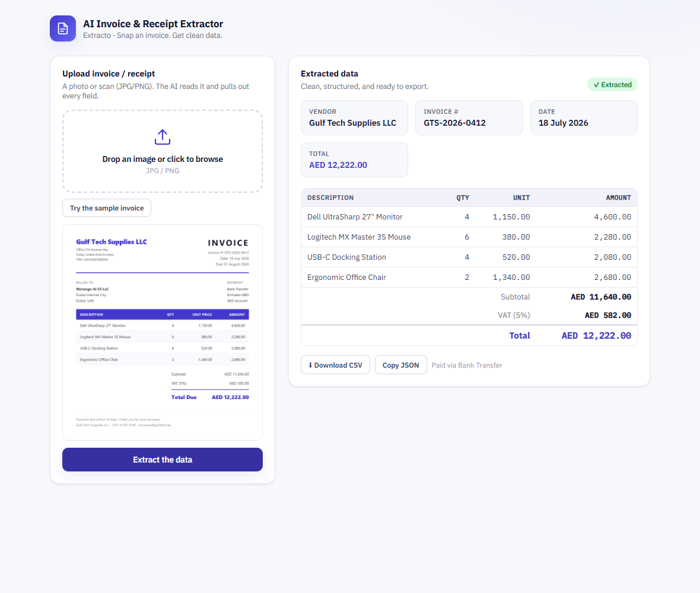Copy JSON of extracted data
This screenshot has width=700, height=593.
pos(401,365)
